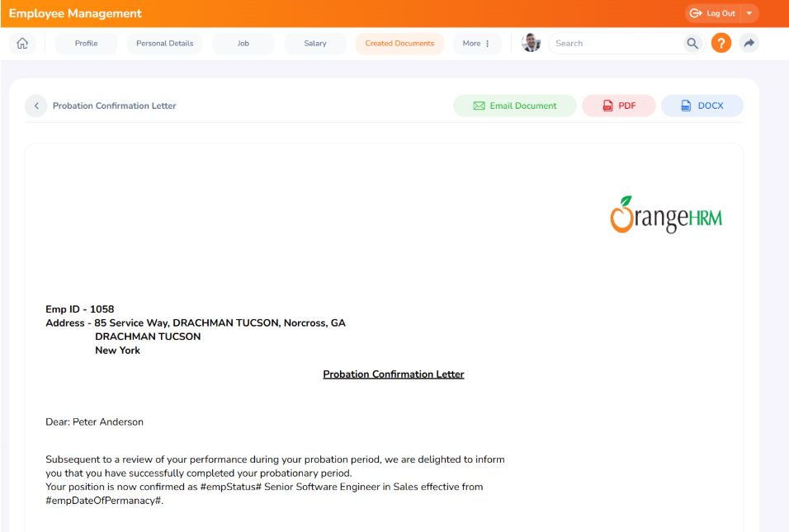Click the home icon in navigation bar
The image size is (789, 532).
[x=22, y=44]
